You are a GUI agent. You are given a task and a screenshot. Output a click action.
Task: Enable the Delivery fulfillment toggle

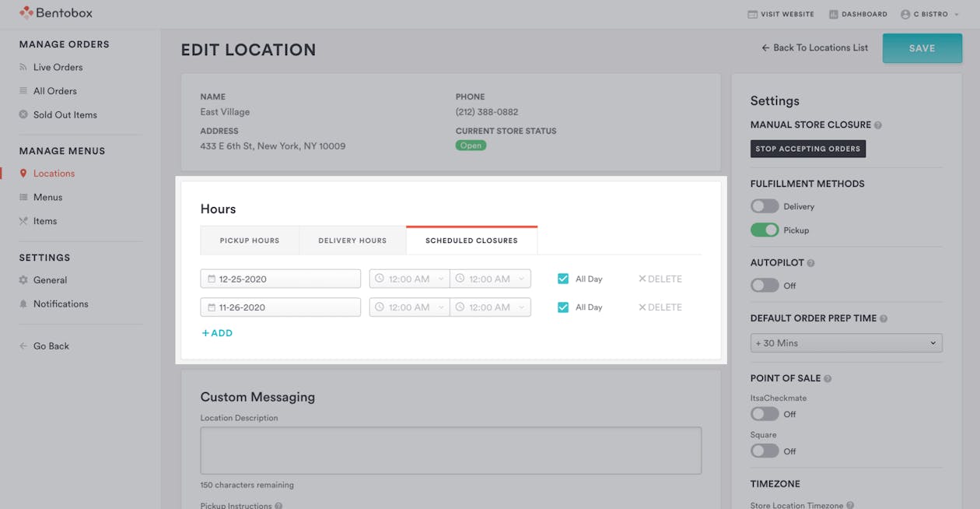point(765,206)
